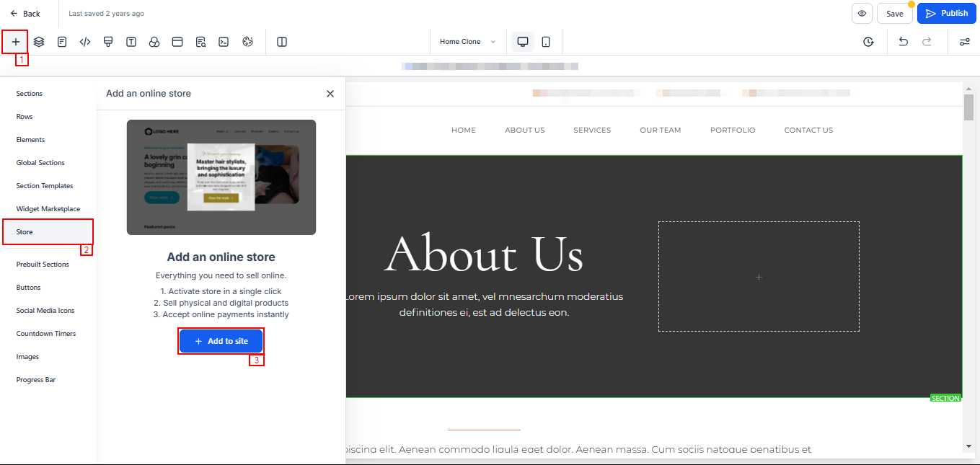
Task: Open the layers panel icon
Action: [x=39, y=42]
